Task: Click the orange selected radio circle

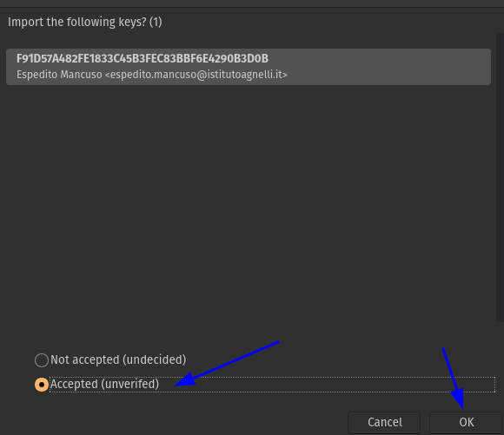Action: pos(42,385)
